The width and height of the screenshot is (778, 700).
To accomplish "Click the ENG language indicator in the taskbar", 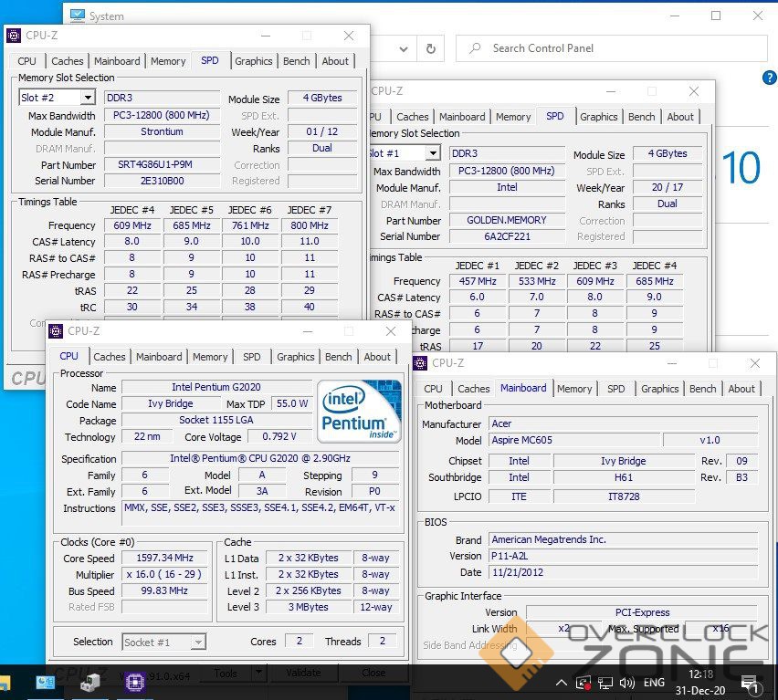I will pyautogui.click(x=654, y=683).
